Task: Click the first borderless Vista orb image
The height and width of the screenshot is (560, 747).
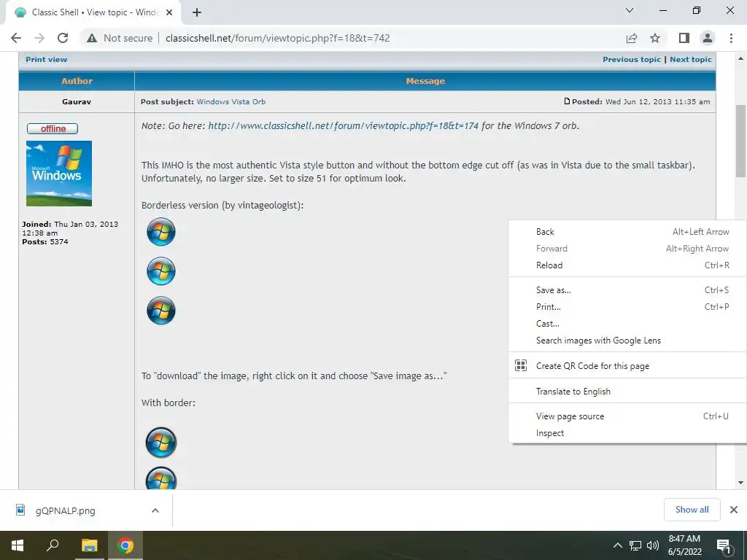Action: (161, 232)
